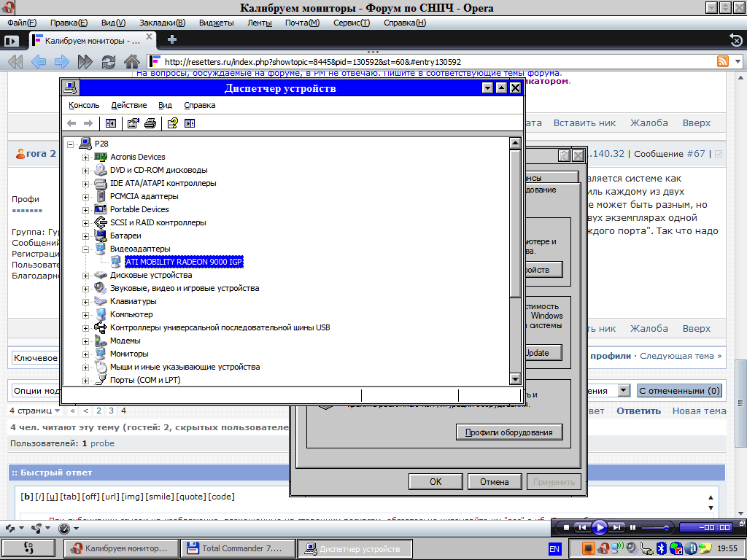Click the Print icon in Device Manager

pos(150,123)
